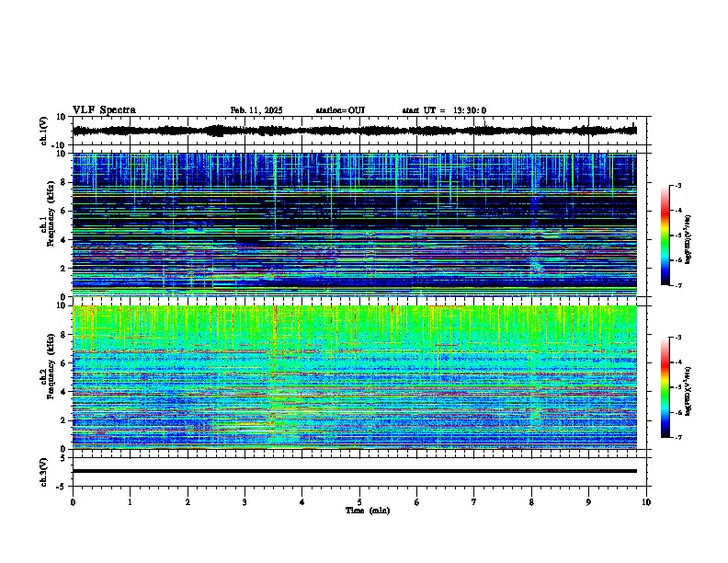Click time axis tick label '0'
The height and width of the screenshot is (563, 728).
[x=73, y=502]
